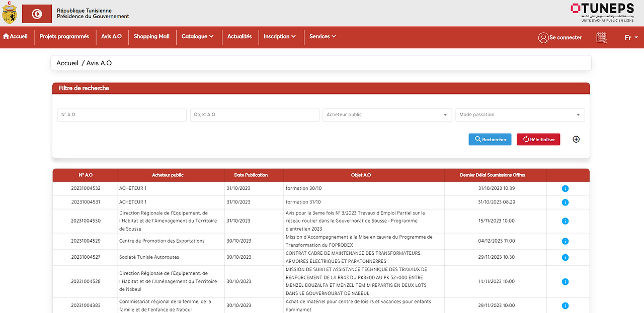The image size is (644, 313).
Task: Click Accueil in the breadcrumb
Action: click(67, 63)
